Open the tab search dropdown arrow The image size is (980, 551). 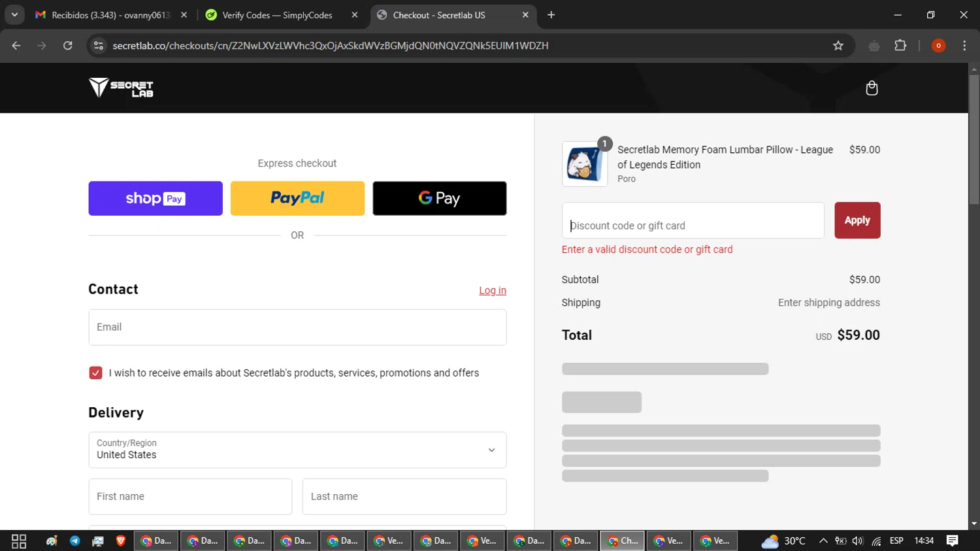point(14,14)
